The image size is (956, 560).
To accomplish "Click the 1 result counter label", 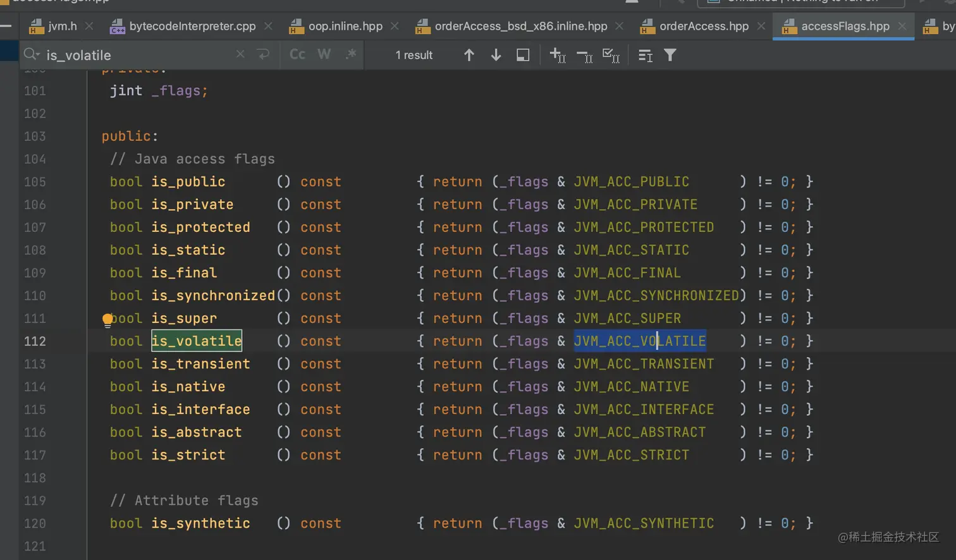I will click(x=414, y=55).
